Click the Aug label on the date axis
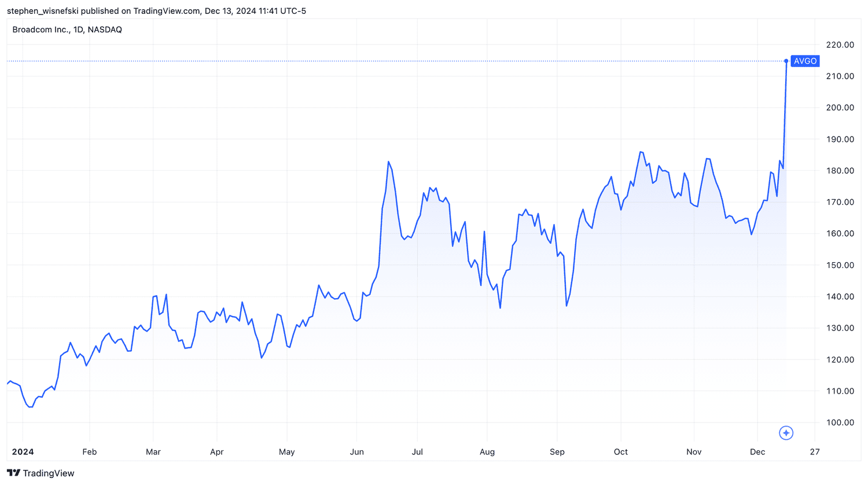 [x=487, y=452]
